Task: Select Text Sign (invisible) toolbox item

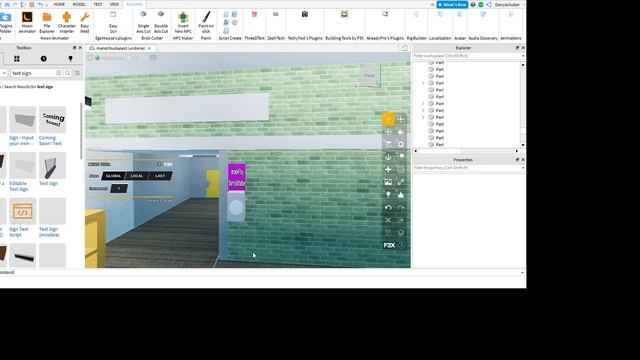Action: point(52,218)
